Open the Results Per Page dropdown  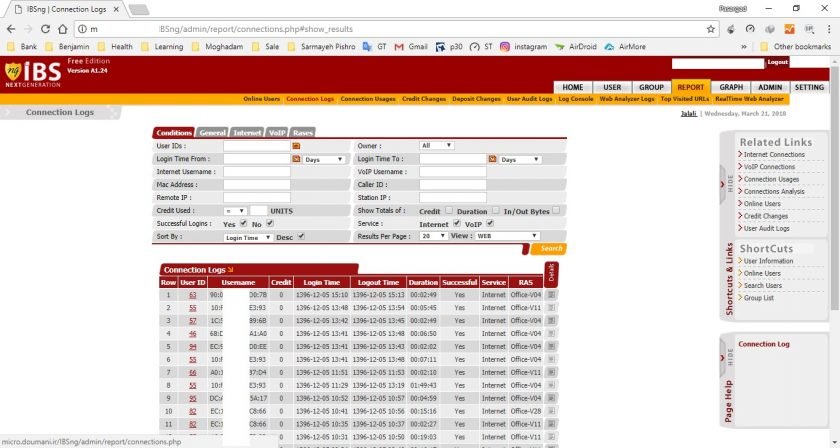(x=433, y=236)
